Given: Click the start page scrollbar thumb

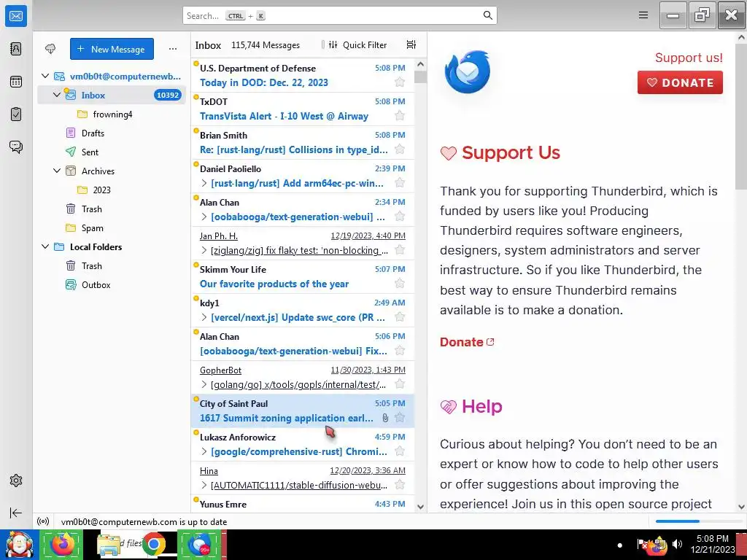Looking at the screenshot, I should pyautogui.click(x=741, y=116).
